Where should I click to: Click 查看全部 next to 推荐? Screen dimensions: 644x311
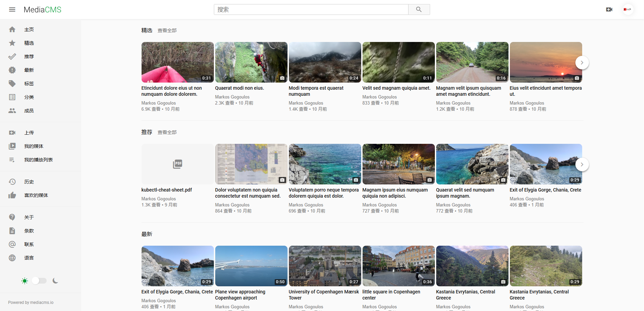click(167, 132)
